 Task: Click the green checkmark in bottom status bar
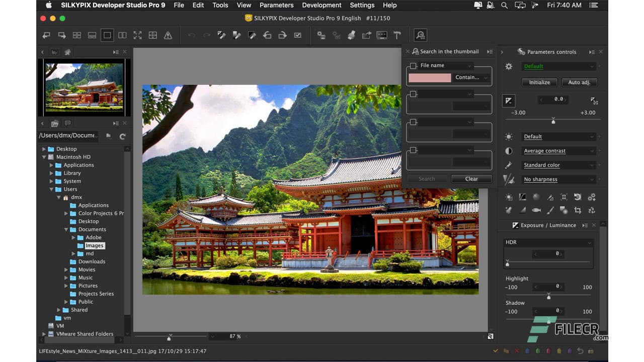coord(496,351)
